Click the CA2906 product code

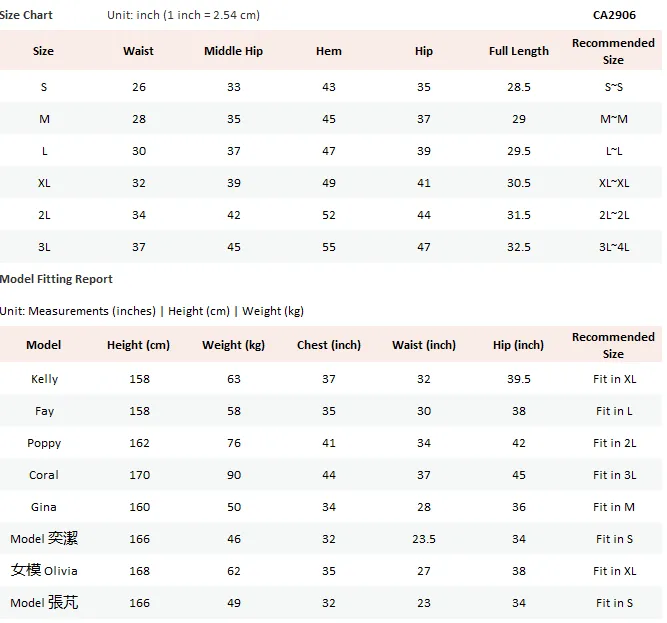[614, 15]
